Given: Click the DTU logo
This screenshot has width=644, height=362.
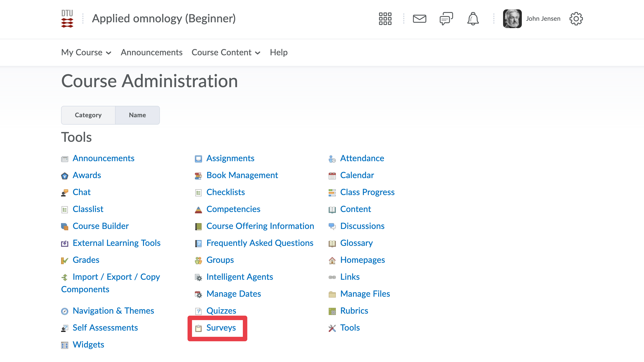Looking at the screenshot, I should pyautogui.click(x=67, y=19).
